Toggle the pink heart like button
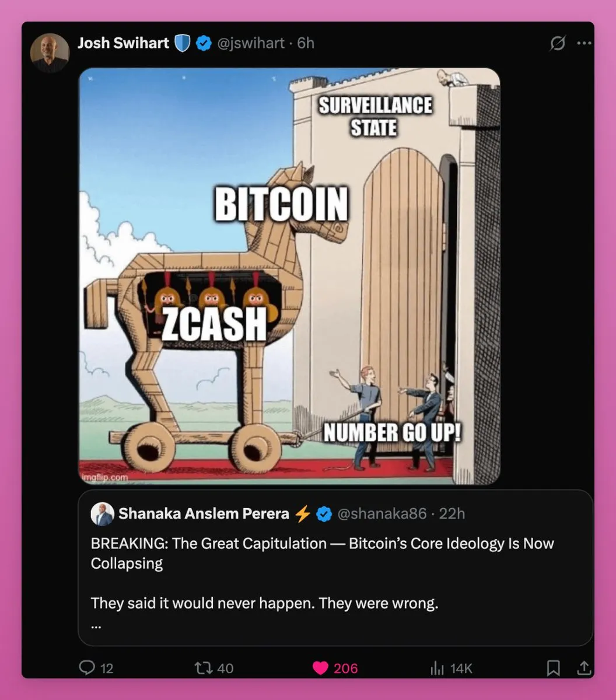The image size is (616, 700). click(321, 668)
